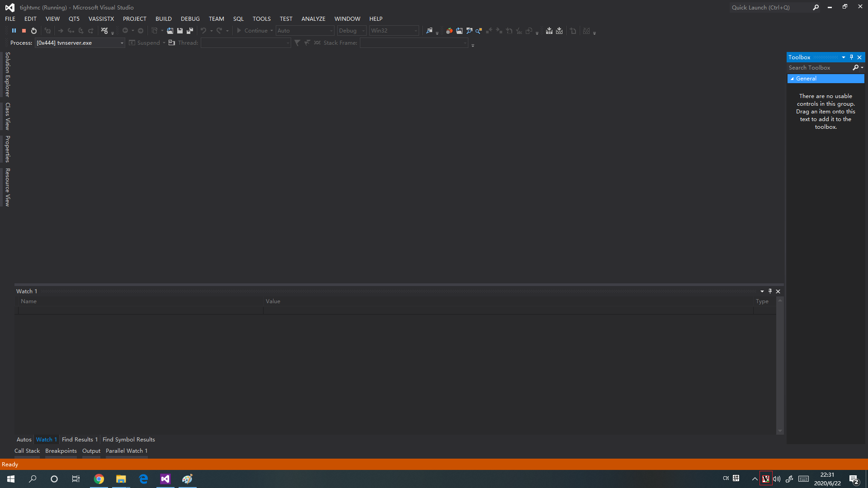Collapse the General toolbox group

tap(792, 79)
